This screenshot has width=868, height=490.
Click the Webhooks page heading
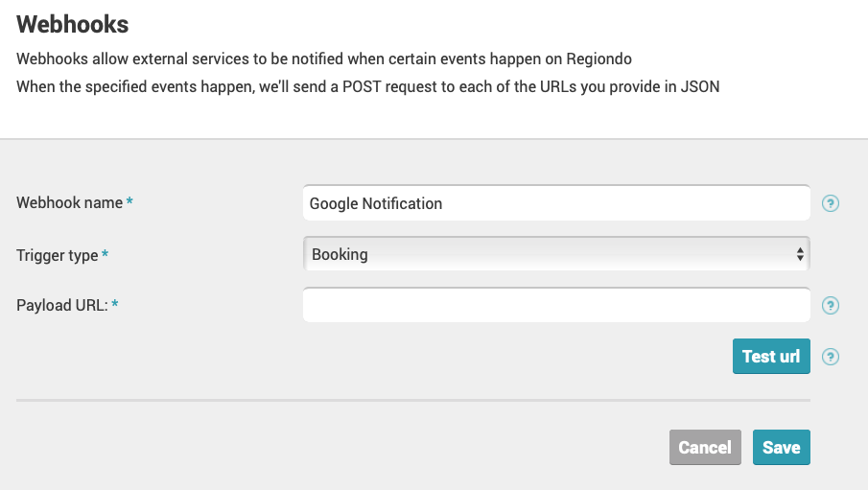(x=73, y=24)
